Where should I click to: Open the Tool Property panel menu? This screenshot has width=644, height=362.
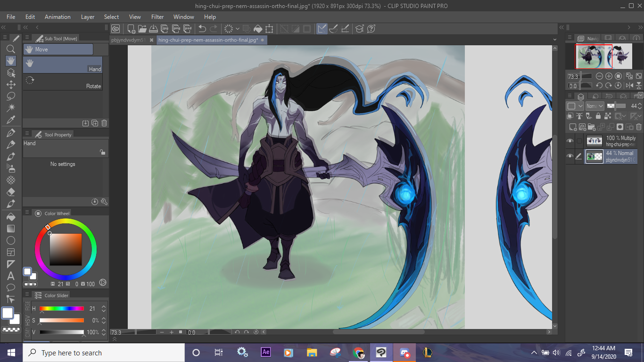click(27, 134)
